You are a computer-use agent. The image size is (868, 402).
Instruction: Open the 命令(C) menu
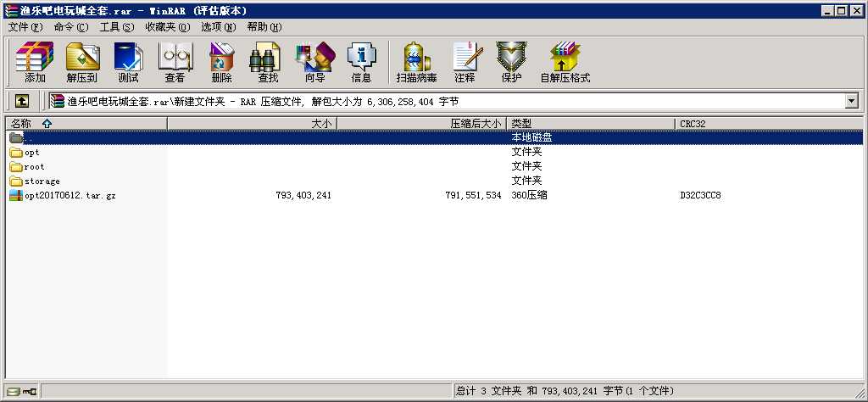(71, 26)
